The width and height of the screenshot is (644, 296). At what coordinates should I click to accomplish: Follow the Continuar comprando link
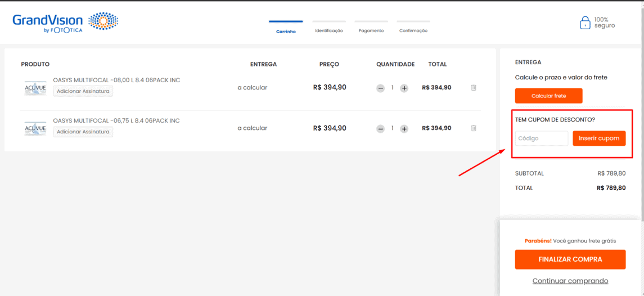[x=570, y=281]
